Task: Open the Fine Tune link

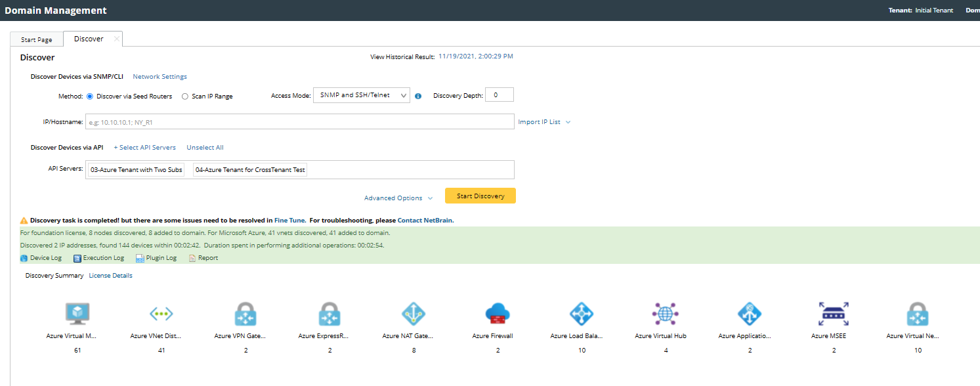Action: (289, 221)
